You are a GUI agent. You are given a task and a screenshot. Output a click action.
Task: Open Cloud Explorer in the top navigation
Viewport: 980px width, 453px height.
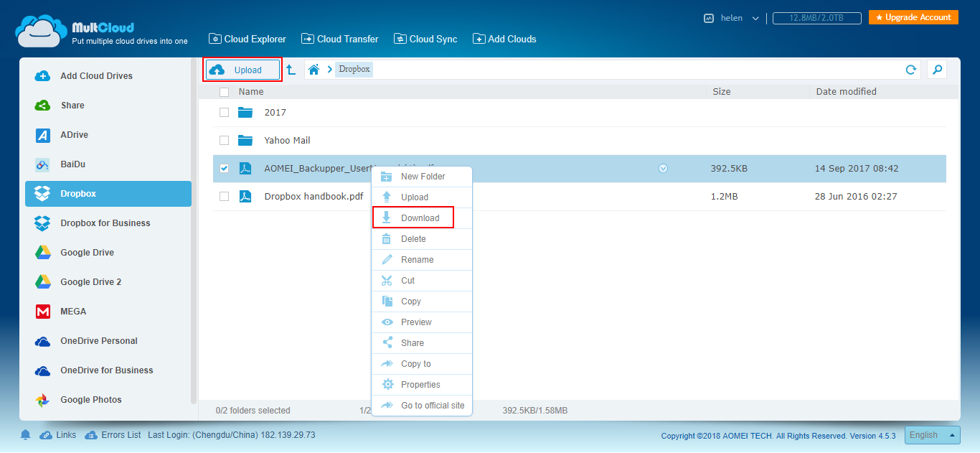[248, 39]
